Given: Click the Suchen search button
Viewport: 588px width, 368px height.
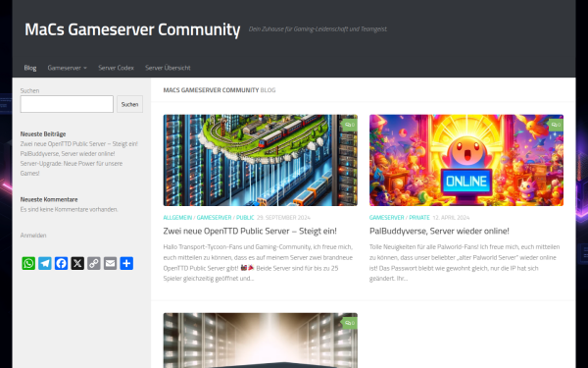Looking at the screenshot, I should point(129,104).
